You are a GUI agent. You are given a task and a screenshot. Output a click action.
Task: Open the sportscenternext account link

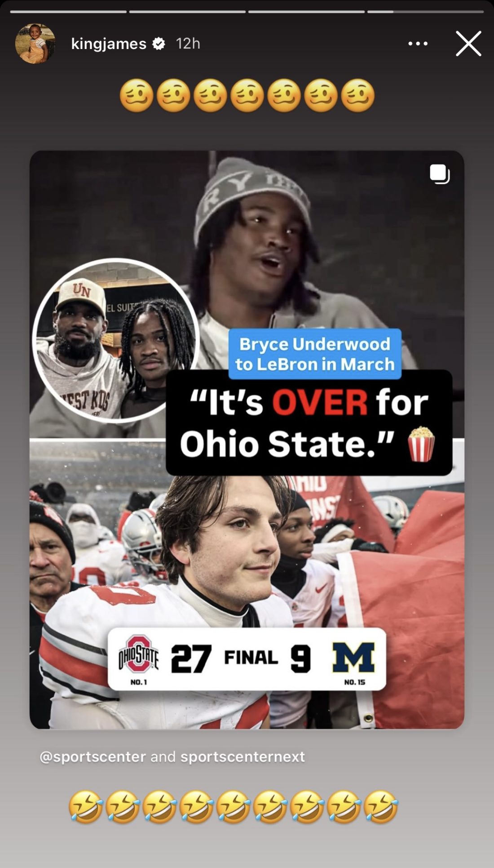click(243, 757)
